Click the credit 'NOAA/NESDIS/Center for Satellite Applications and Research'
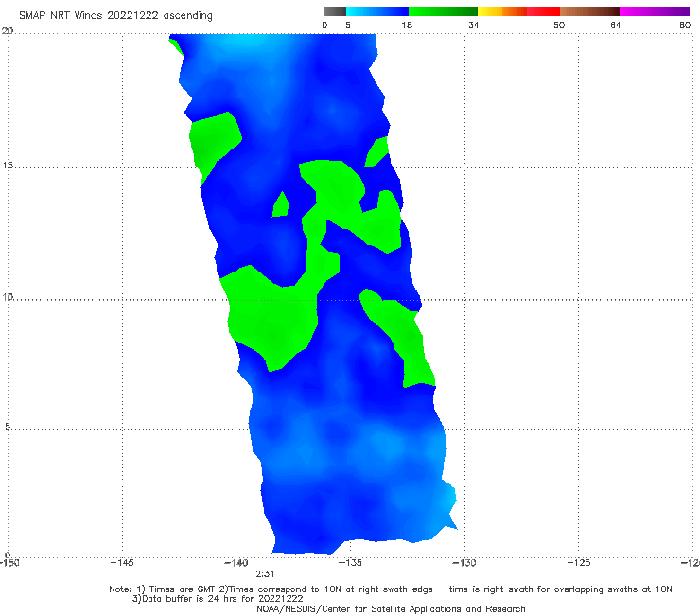This screenshot has height=615, width=700. pos(391,609)
